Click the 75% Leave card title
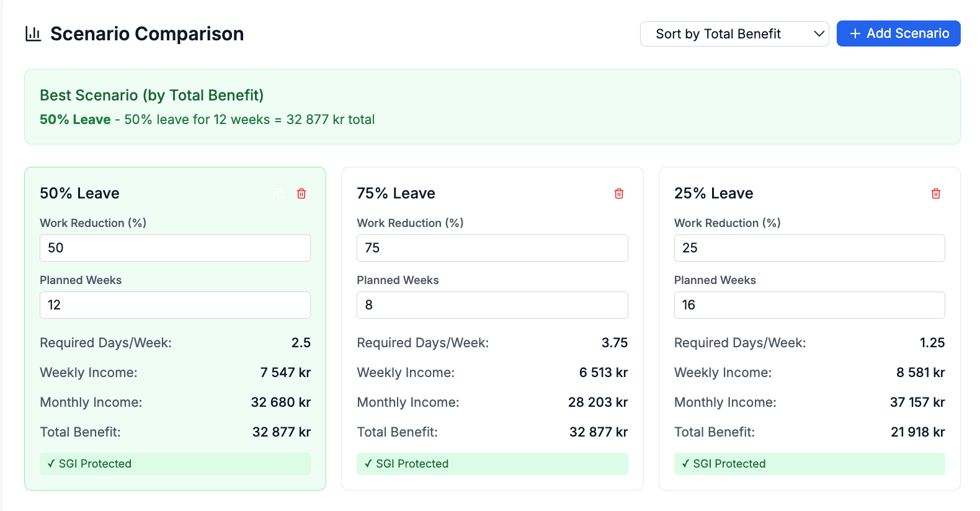980x511 pixels. [x=396, y=193]
